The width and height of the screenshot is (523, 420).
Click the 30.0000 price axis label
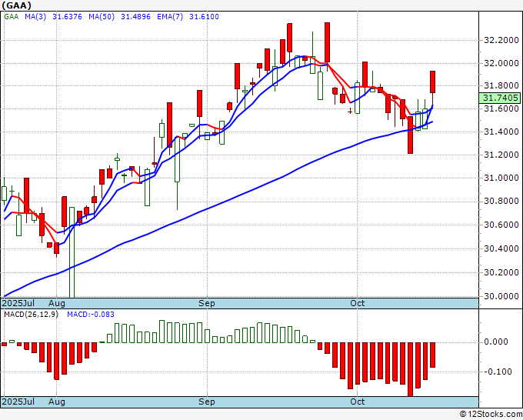click(x=501, y=296)
